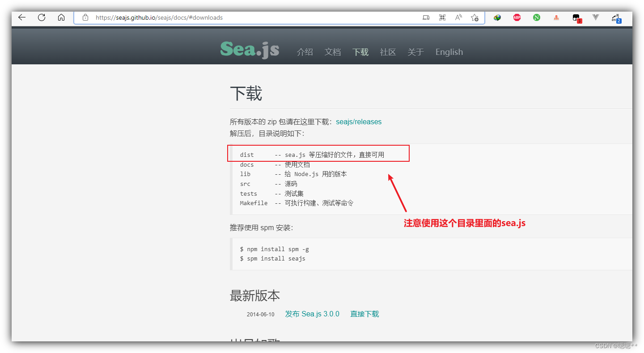
Task: Click the 解压后，目录说明如下 text
Action: point(267,133)
